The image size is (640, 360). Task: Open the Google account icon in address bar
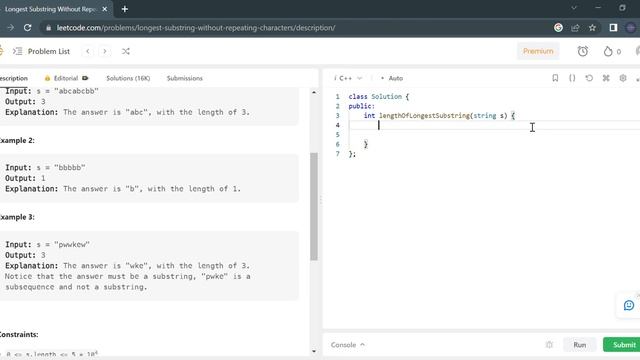click(x=558, y=28)
